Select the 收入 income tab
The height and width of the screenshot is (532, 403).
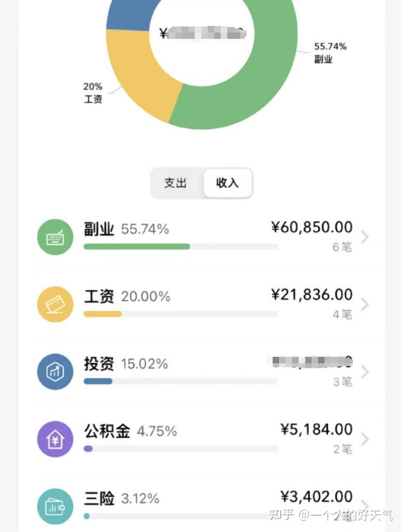[x=228, y=183]
